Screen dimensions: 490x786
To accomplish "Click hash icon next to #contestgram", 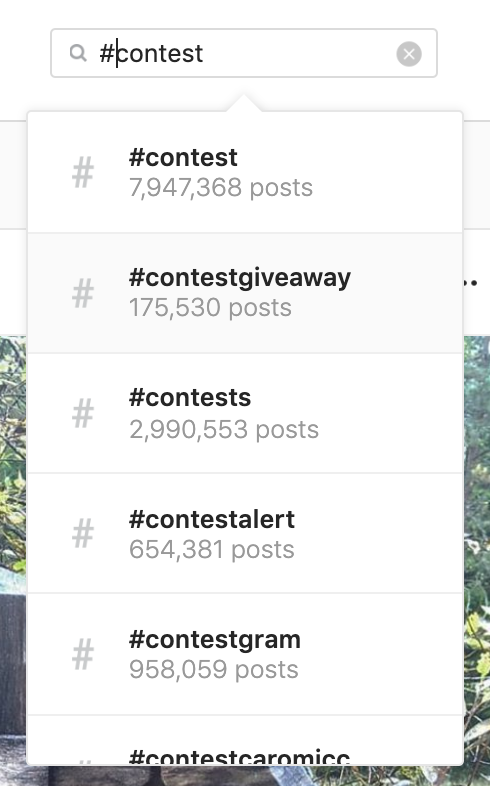I will 83,654.
